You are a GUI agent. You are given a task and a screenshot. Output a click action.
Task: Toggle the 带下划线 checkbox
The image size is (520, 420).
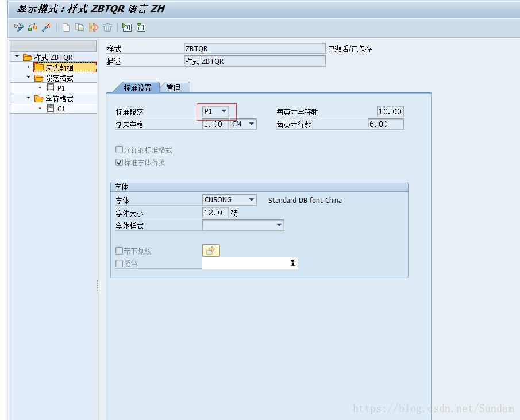(x=119, y=251)
